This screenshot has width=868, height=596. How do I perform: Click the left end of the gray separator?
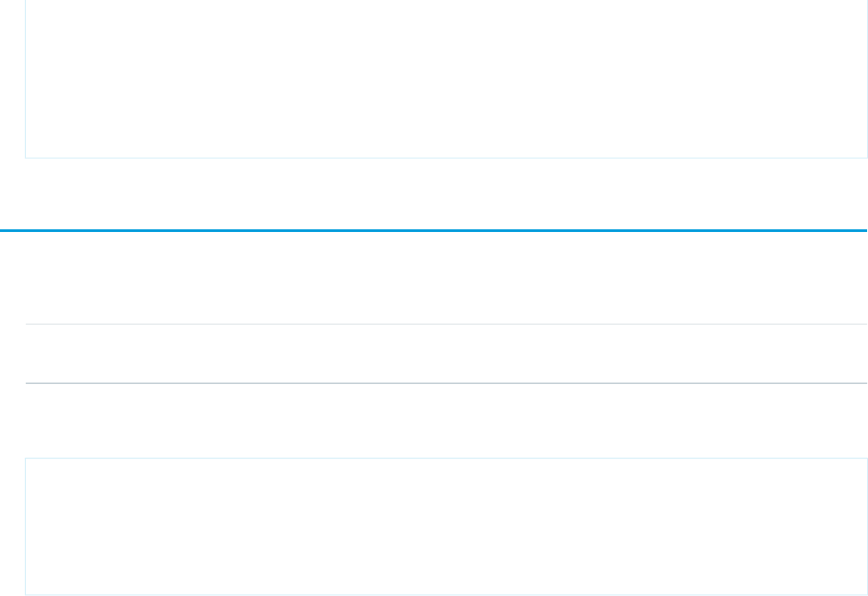[x=27, y=384]
